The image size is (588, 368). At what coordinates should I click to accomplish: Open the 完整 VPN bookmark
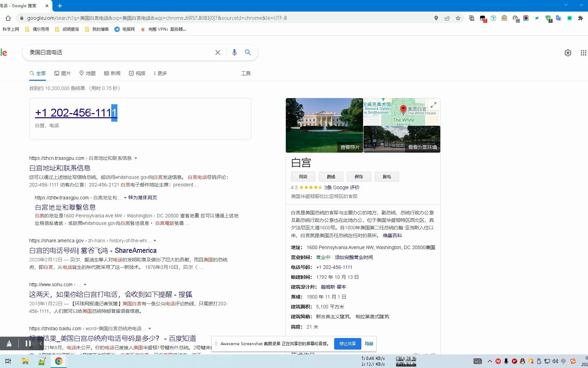164,29
